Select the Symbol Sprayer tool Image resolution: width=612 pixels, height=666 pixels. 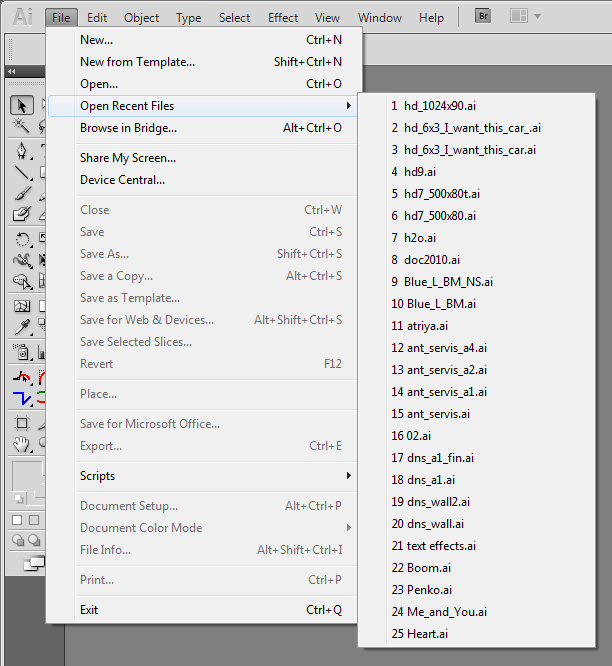point(22,352)
